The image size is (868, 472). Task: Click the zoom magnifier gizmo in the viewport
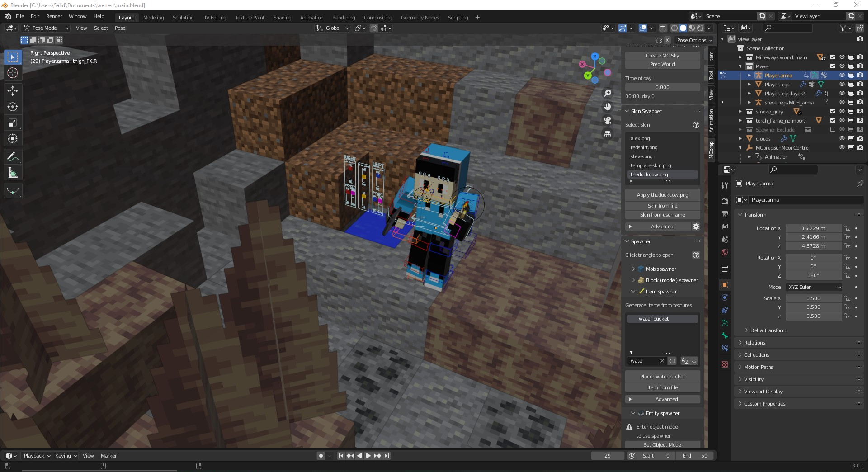coord(608,92)
